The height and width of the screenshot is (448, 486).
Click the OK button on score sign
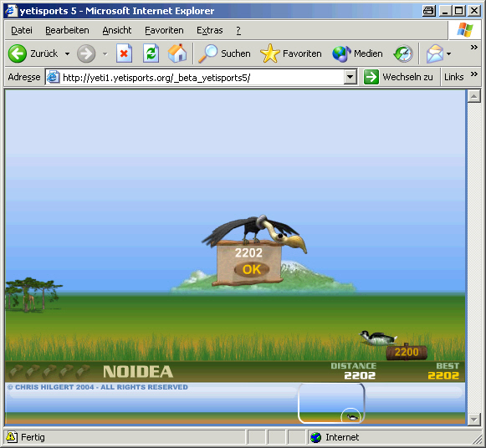(252, 269)
